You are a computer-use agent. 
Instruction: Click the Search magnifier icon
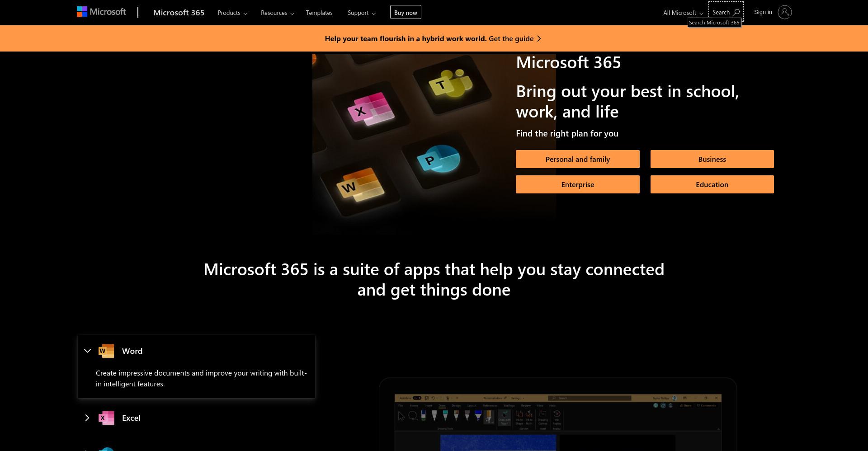click(736, 12)
